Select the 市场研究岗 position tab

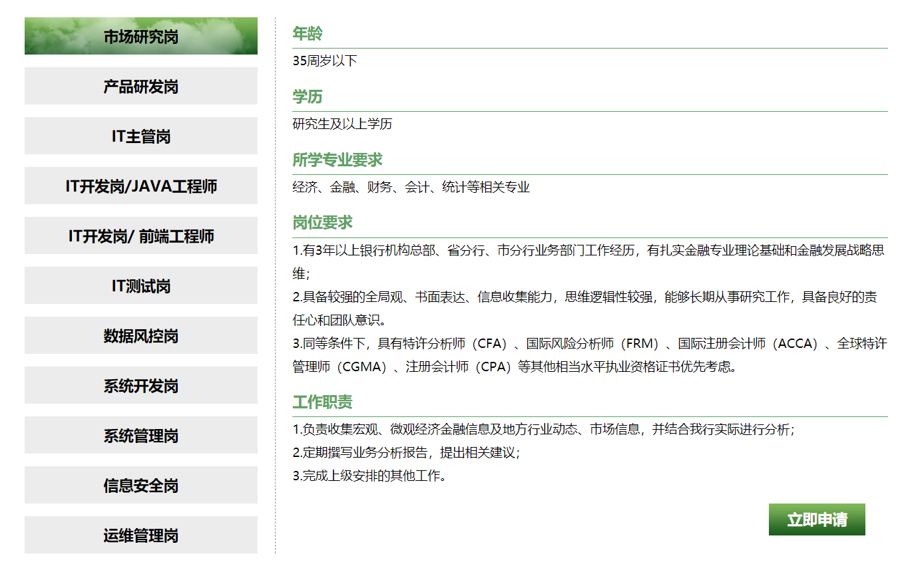[140, 37]
